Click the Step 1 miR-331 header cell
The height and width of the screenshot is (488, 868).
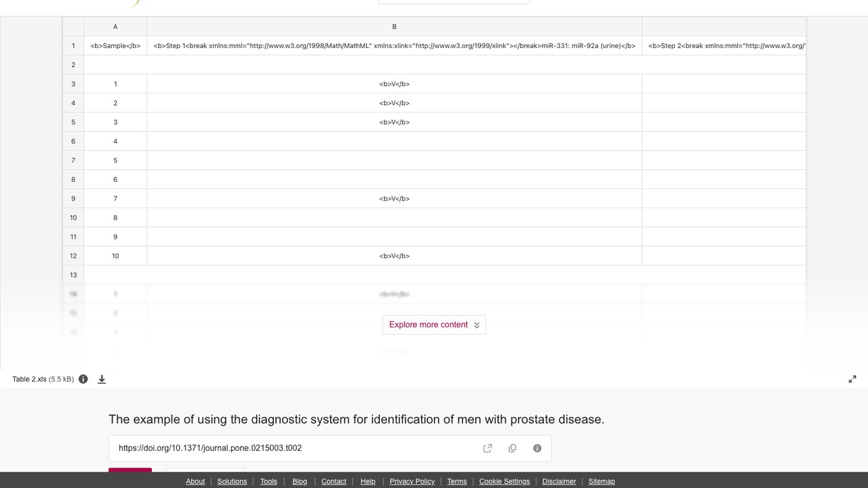394,46
